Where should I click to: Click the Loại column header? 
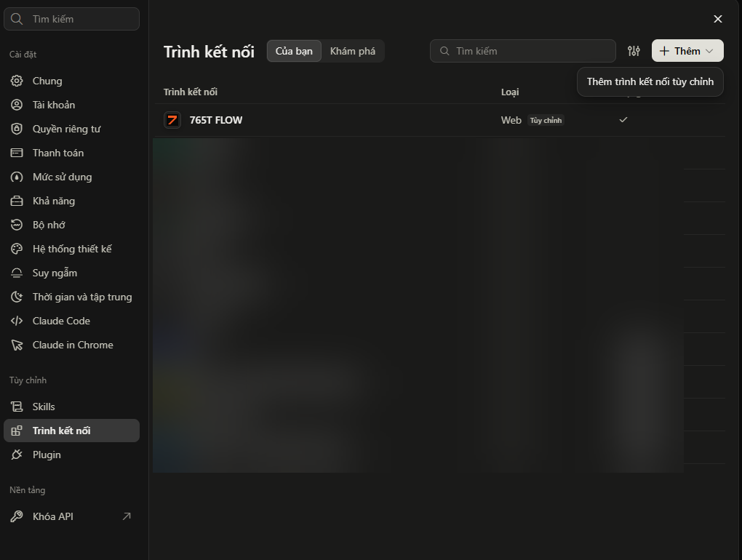point(510,92)
